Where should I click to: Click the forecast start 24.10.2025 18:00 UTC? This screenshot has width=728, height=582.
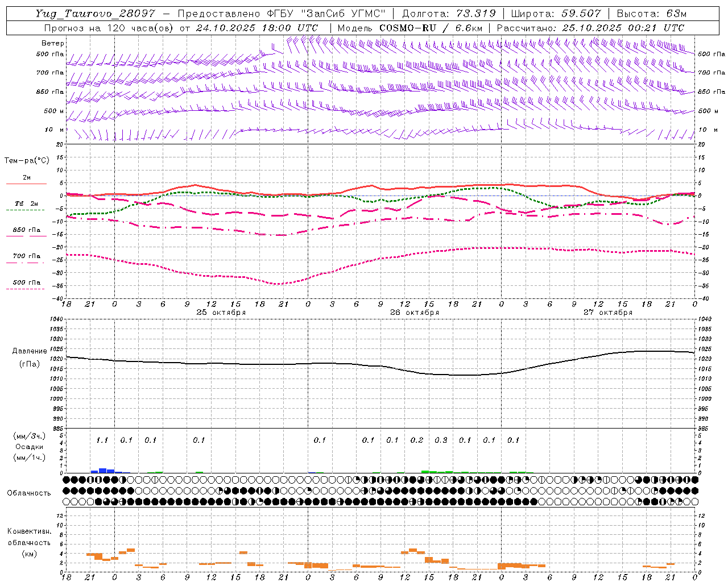[x=257, y=28]
